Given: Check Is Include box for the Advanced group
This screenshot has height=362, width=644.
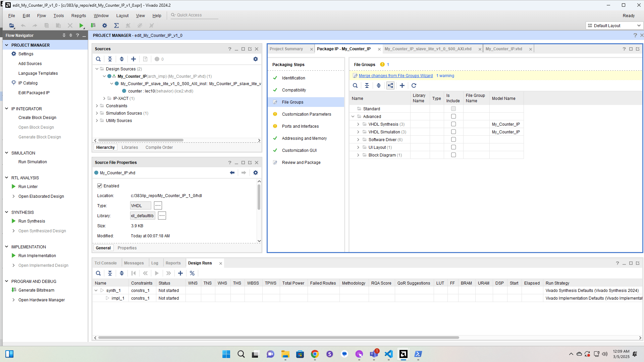Looking at the screenshot, I should (453, 116).
